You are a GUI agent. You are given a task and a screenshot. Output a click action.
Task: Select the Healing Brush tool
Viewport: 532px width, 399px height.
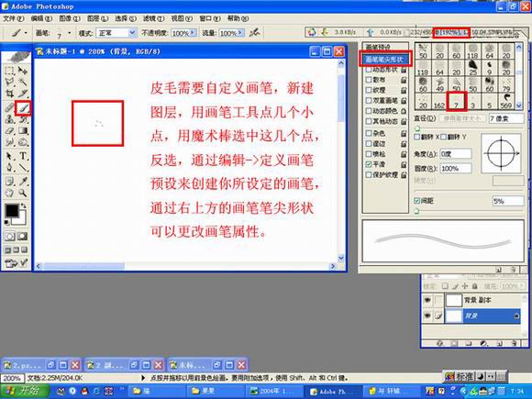click(x=9, y=108)
